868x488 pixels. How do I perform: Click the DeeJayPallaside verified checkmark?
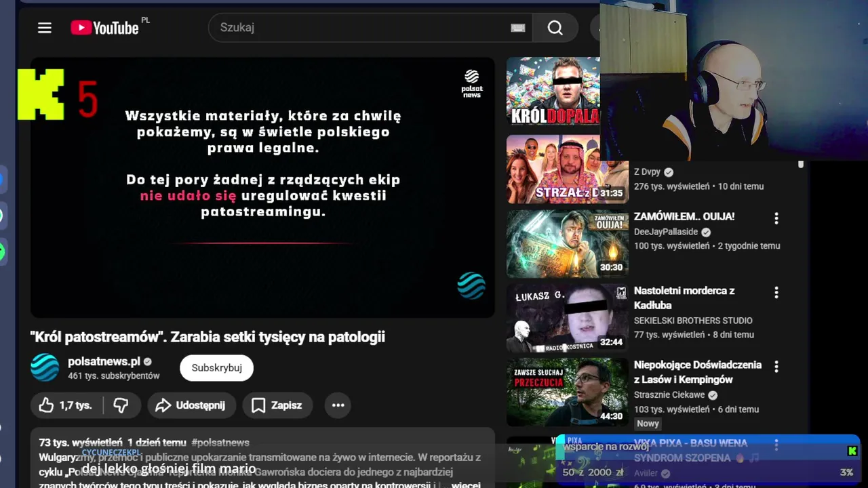point(706,232)
